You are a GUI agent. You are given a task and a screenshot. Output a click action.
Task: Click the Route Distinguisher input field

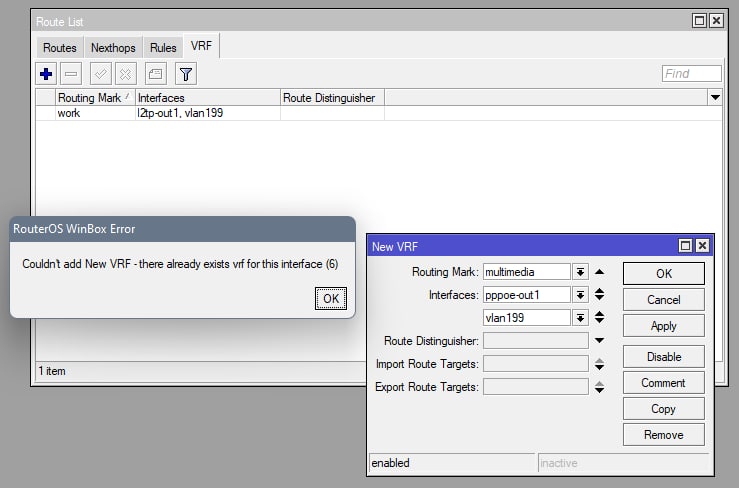coord(536,340)
